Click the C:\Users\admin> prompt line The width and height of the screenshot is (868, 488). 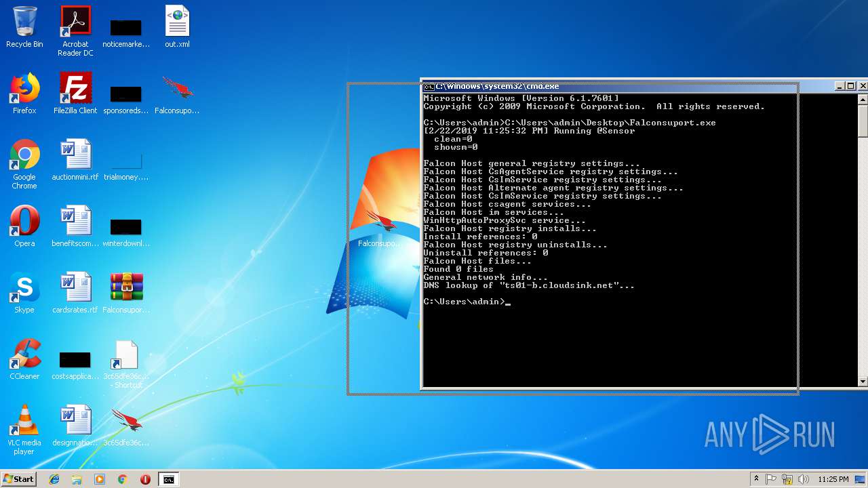tap(467, 302)
